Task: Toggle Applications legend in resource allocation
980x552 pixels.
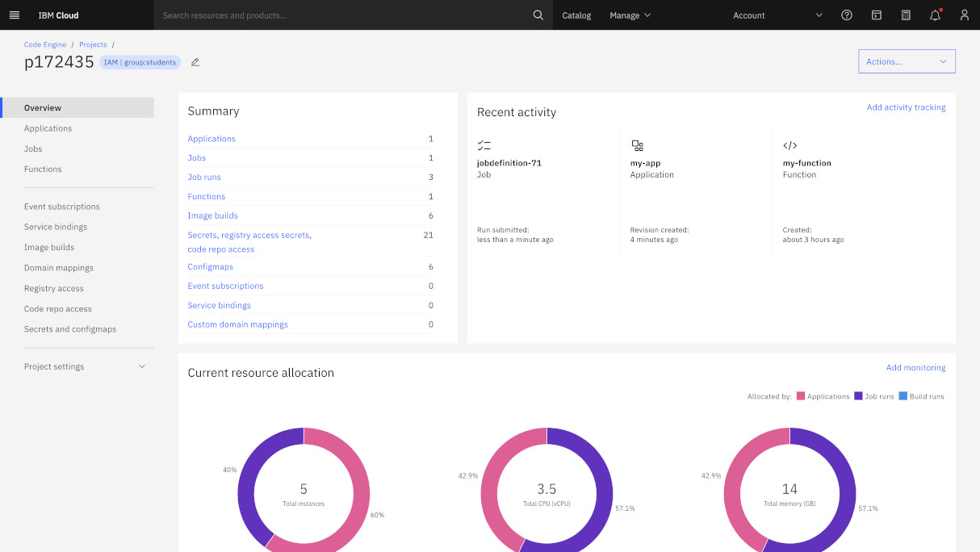Action: click(823, 396)
